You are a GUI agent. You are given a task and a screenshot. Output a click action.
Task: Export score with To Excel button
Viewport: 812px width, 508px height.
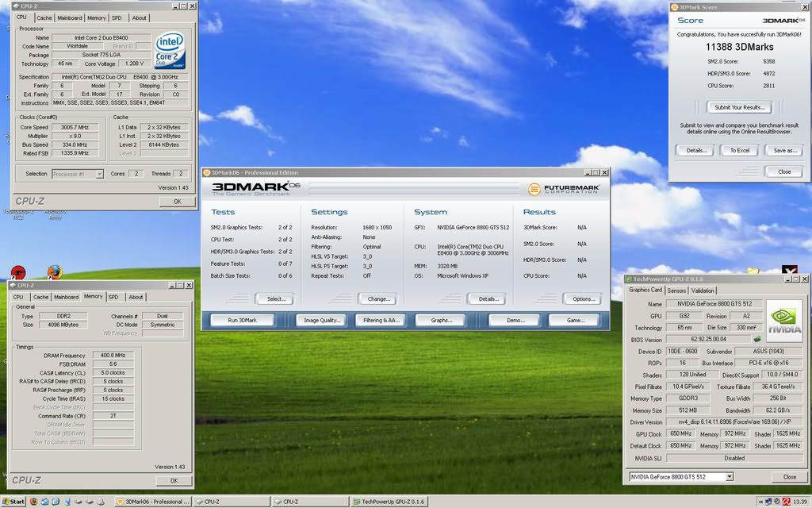(739, 150)
